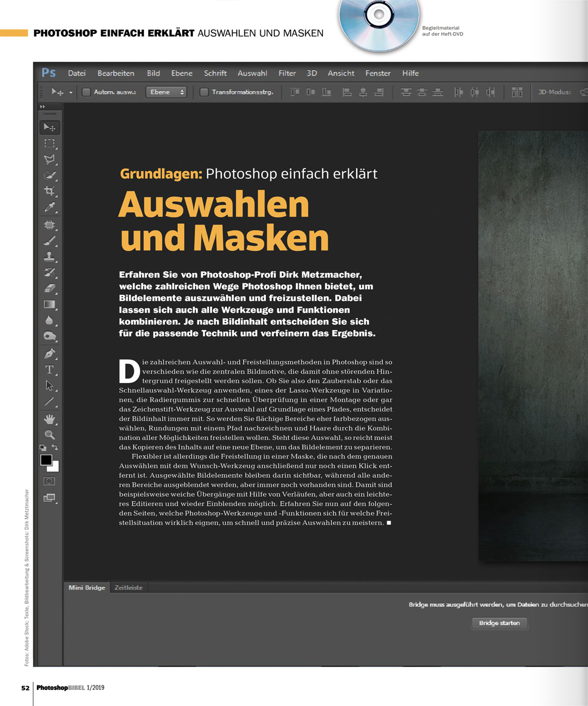
Task: Distribute horizontal centers in options bar
Action: (x=475, y=92)
